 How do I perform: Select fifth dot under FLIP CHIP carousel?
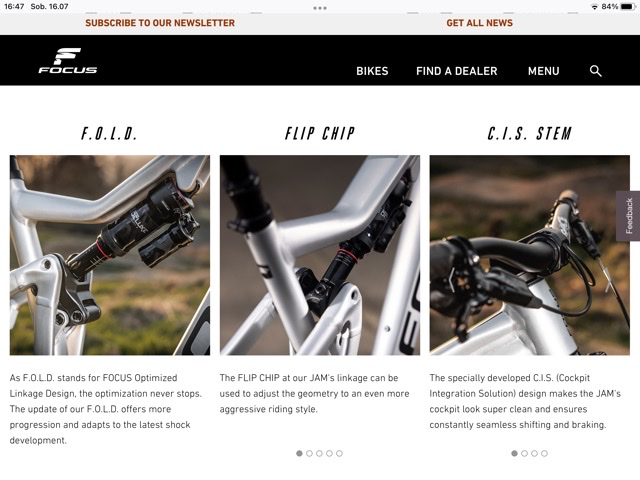(339, 453)
